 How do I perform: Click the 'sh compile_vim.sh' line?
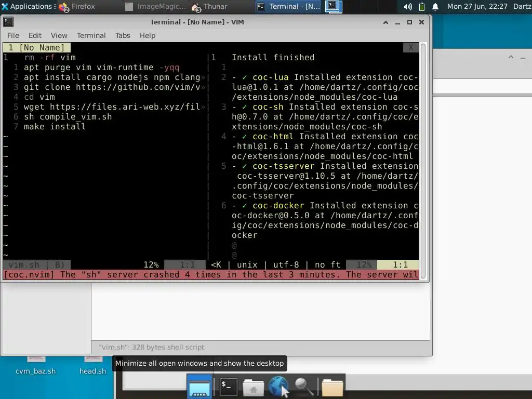68,117
